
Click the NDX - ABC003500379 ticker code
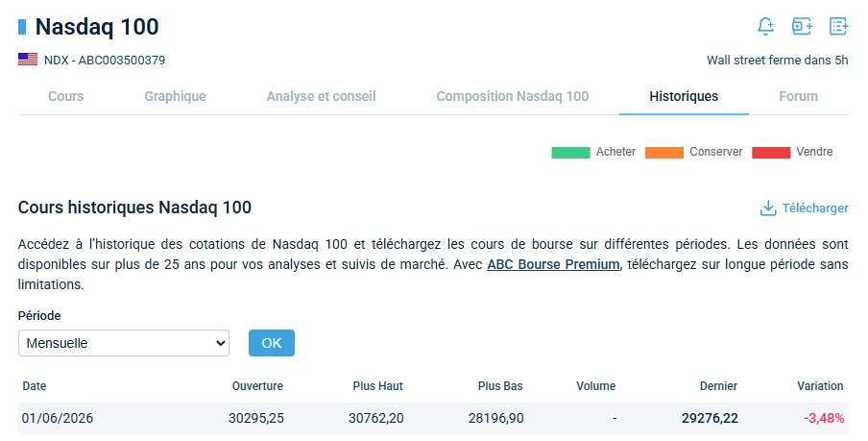pyautogui.click(x=105, y=60)
